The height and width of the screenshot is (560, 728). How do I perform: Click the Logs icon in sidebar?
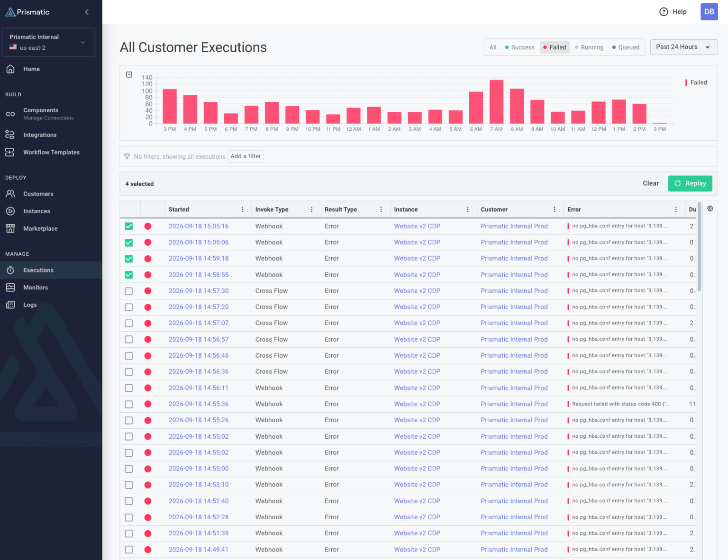[x=10, y=305]
